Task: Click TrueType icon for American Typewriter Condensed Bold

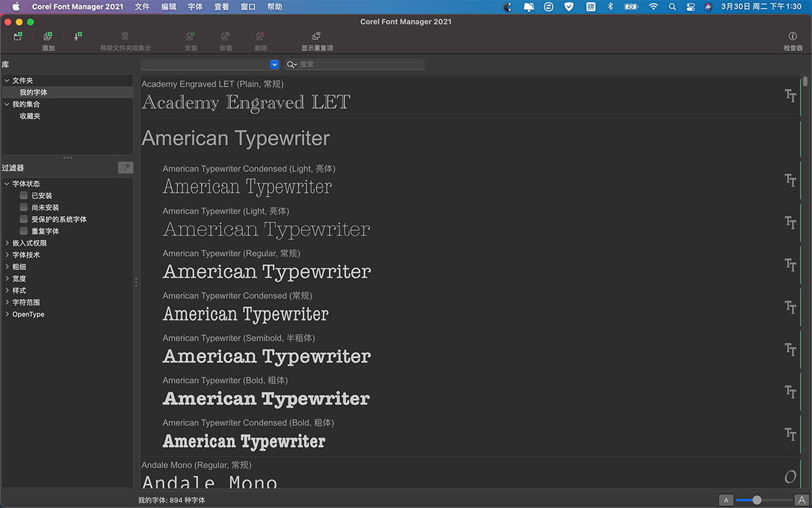Action: pos(790,434)
